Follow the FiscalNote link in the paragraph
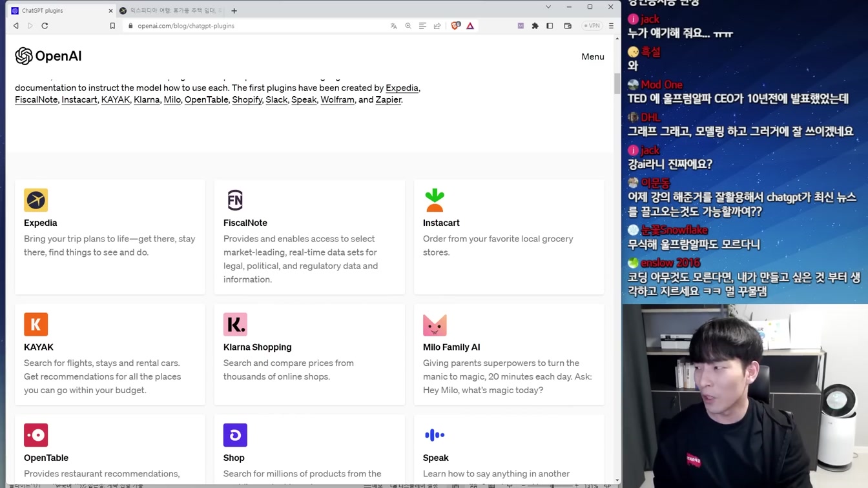The width and height of the screenshot is (868, 488). (36, 99)
